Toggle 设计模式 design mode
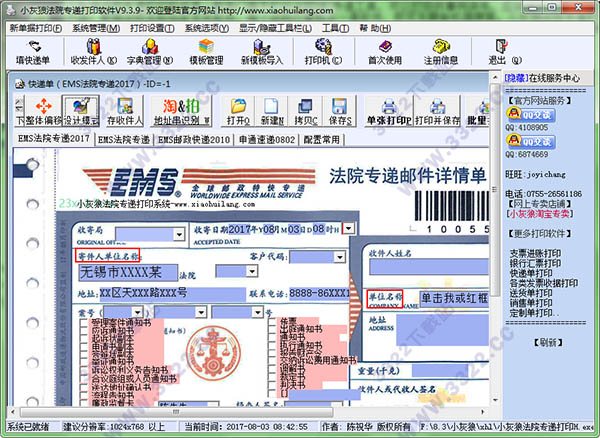This screenshot has height=438, width=600. pos(81,111)
